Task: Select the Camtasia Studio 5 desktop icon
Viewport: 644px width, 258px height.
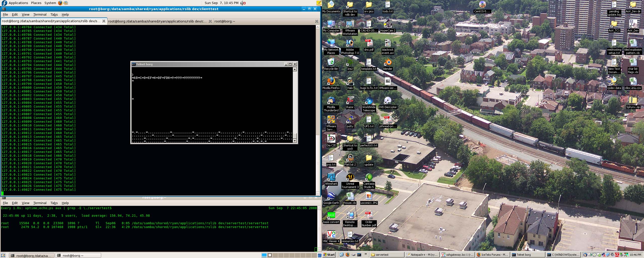Action: tap(369, 181)
